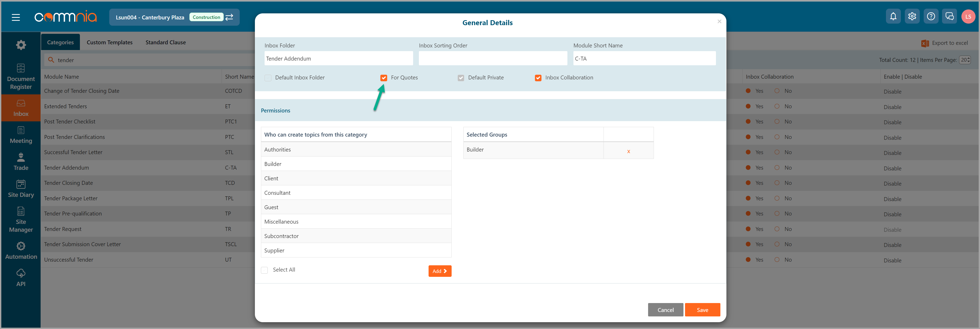Open settings gear in top bar
The width and height of the screenshot is (980, 329).
pos(912,16)
